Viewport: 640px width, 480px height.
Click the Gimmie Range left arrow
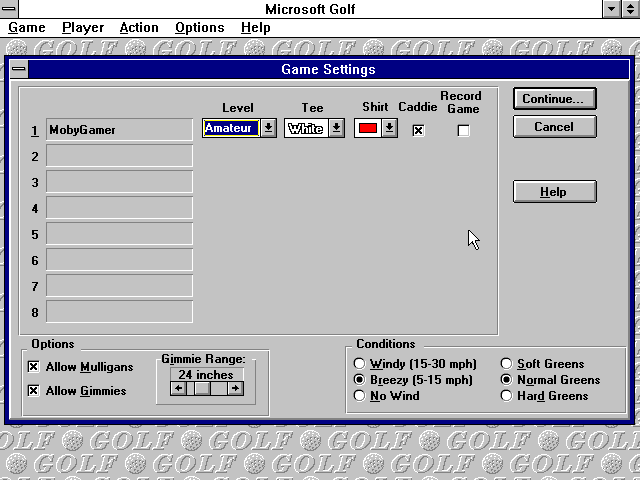coord(178,388)
